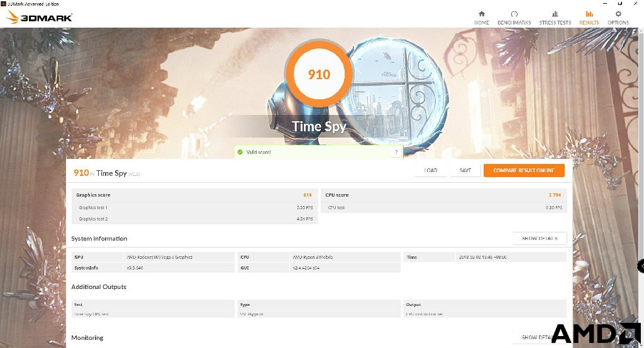Open the Home icon in navigation
644x348 pixels.
(481, 14)
